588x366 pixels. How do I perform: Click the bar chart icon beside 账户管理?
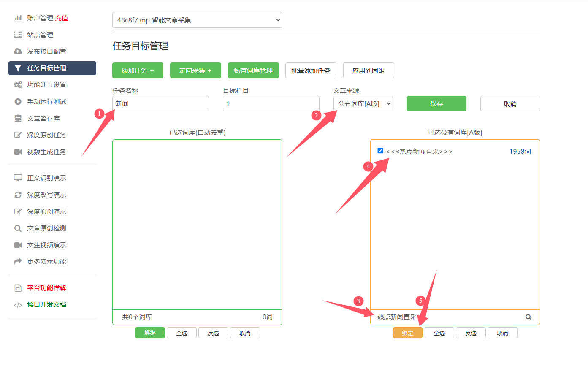coord(18,18)
